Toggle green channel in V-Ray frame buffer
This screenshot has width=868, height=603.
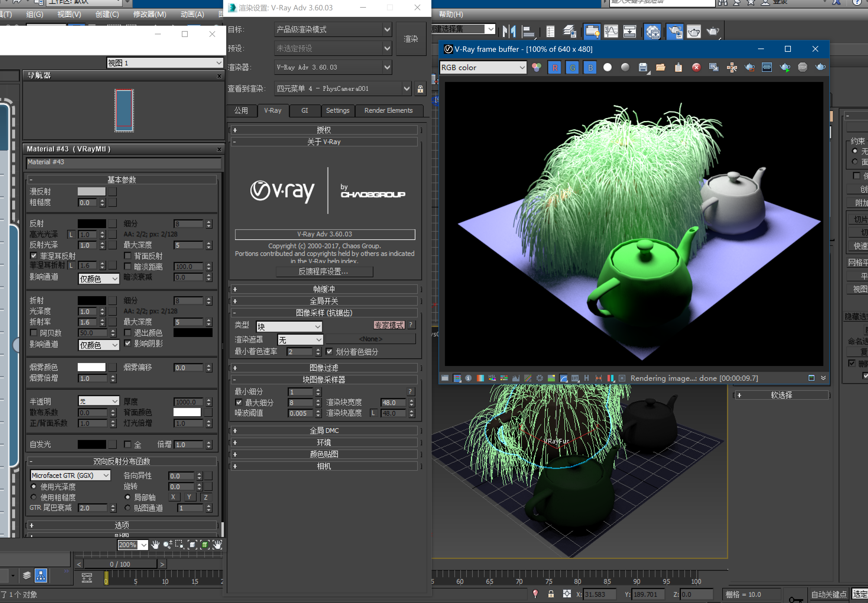click(572, 68)
